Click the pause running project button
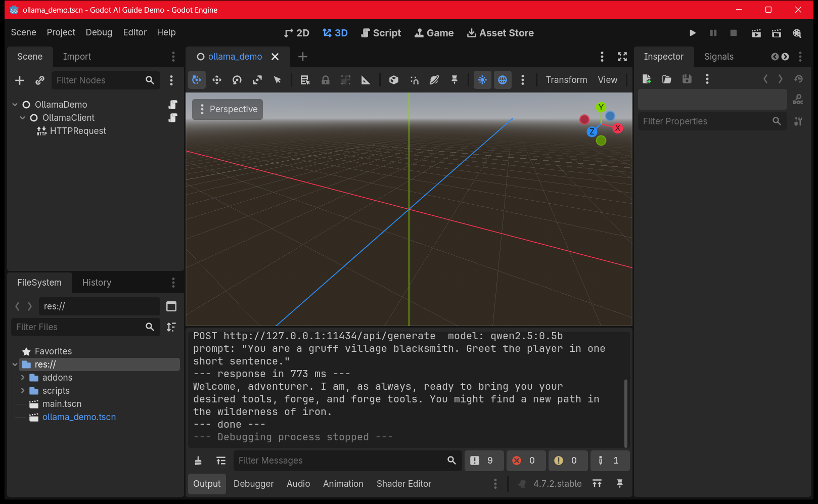This screenshot has height=504, width=818. 713,33
